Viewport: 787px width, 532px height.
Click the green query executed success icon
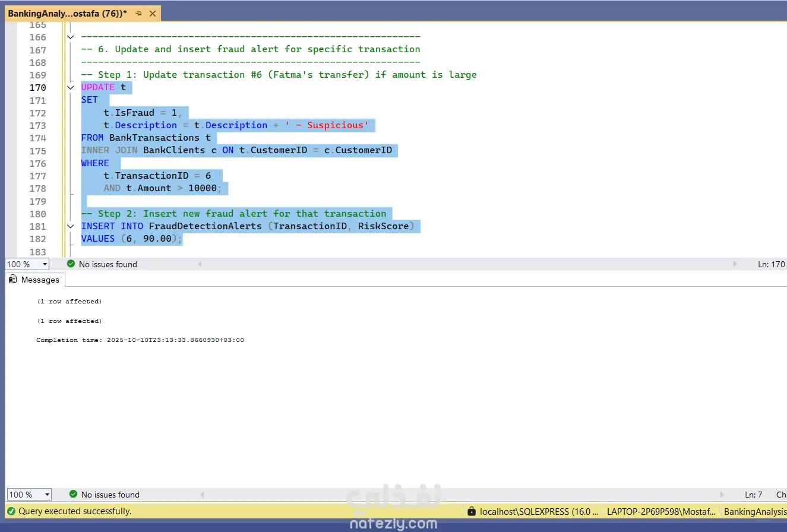click(x=11, y=511)
